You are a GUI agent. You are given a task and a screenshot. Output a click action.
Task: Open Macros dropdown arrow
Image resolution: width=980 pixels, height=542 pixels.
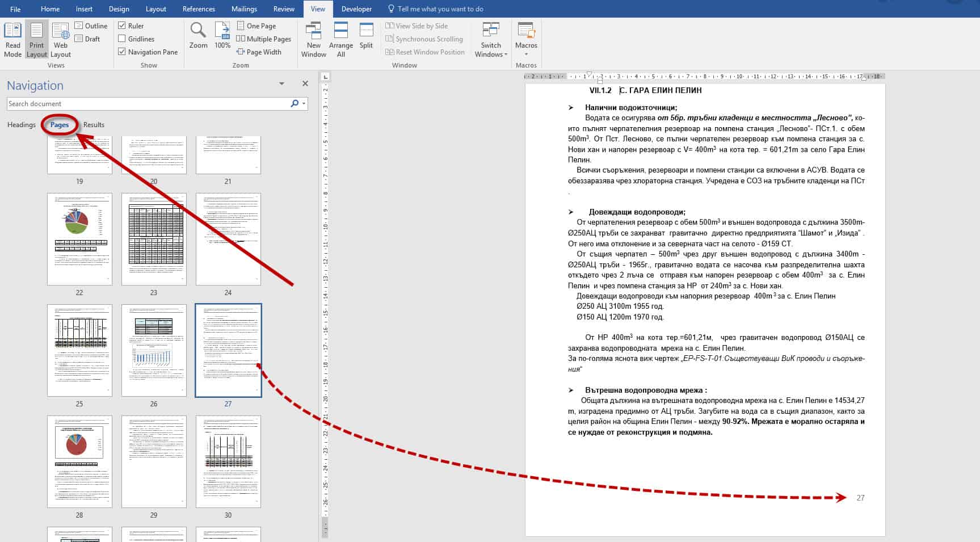click(526, 54)
